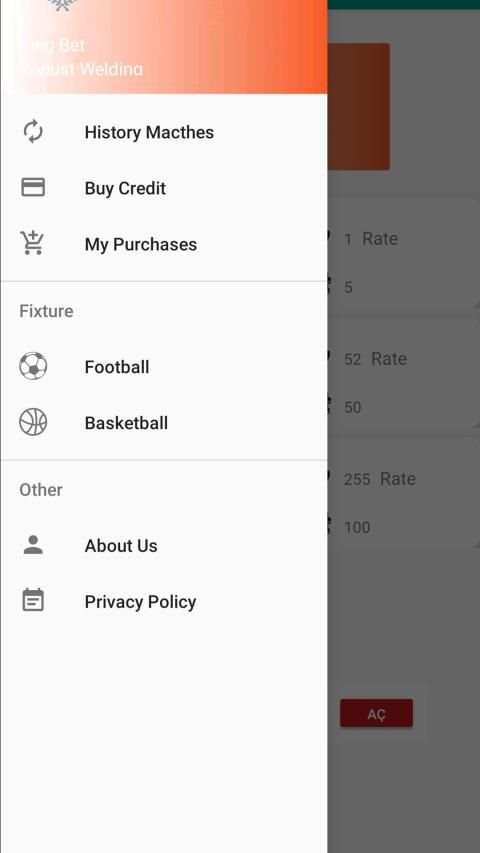Tap the Privacy Policy document icon
The width and height of the screenshot is (480, 853).
tap(33, 600)
